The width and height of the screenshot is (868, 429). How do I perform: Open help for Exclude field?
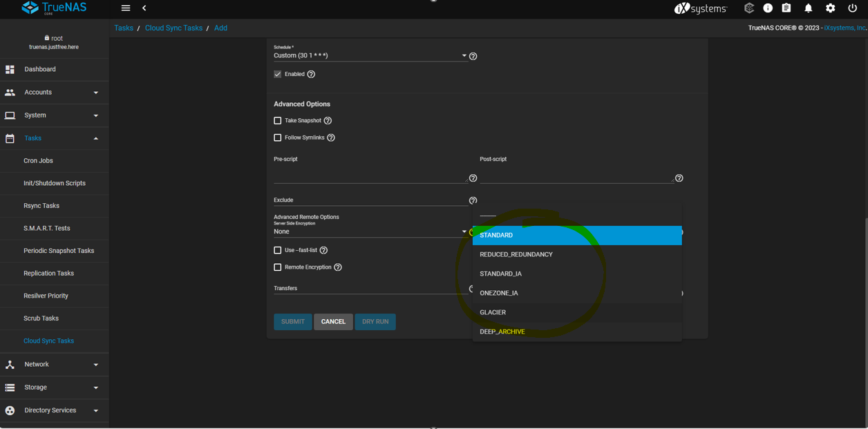click(x=473, y=200)
